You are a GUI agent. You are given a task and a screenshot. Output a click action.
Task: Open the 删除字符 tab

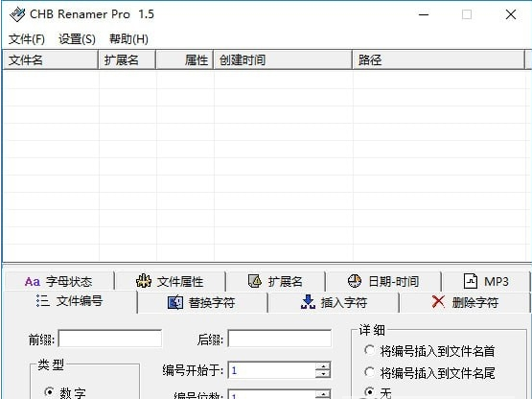pos(465,302)
